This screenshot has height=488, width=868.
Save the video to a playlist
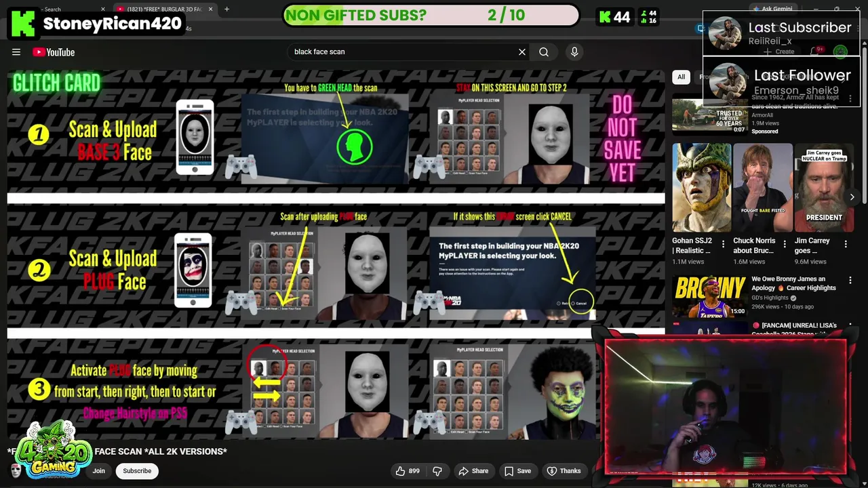pos(517,471)
